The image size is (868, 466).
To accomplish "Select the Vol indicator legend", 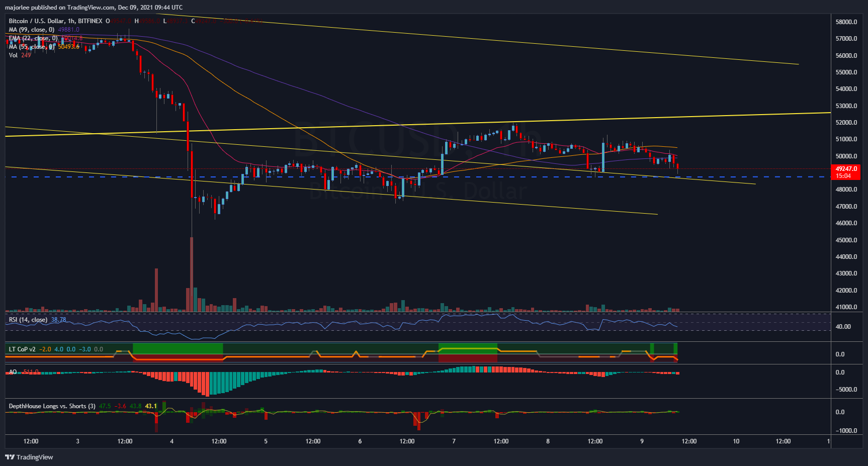I will pyautogui.click(x=13, y=55).
